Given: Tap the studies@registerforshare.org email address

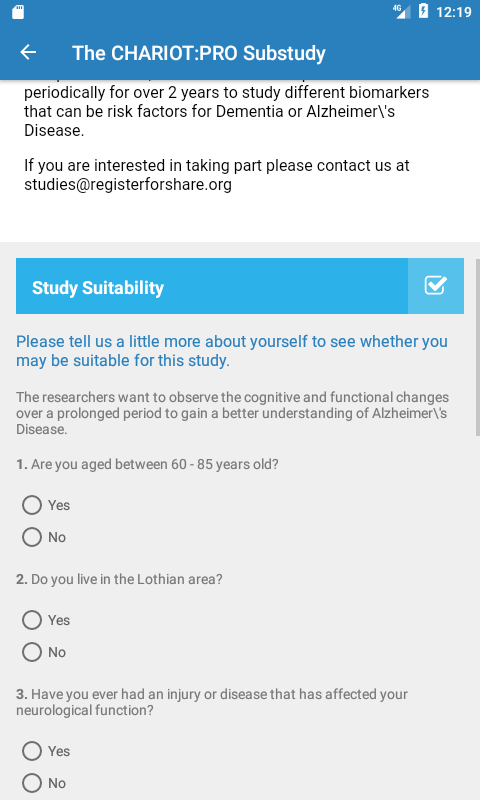Looking at the screenshot, I should [x=128, y=184].
